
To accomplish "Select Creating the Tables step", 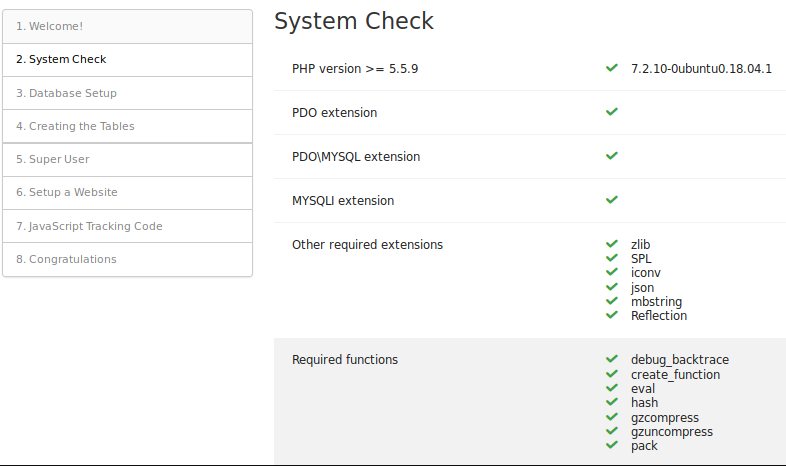I will [x=127, y=126].
